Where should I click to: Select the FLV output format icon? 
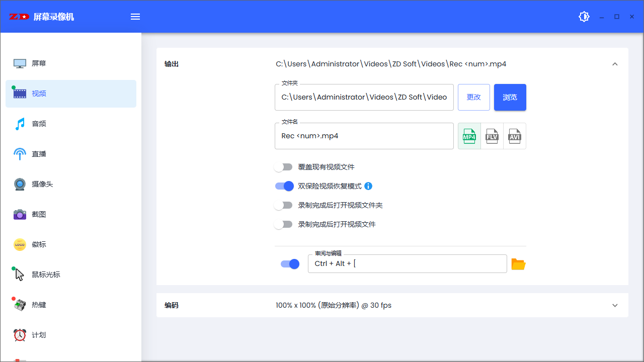point(492,136)
